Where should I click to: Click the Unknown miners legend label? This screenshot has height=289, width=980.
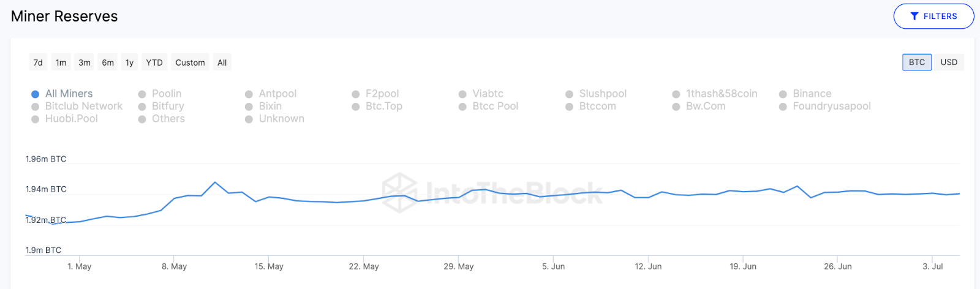[x=281, y=119]
